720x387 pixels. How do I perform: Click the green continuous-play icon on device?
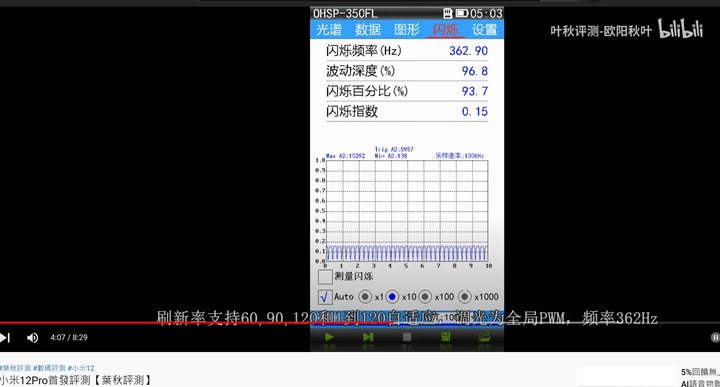point(329,337)
